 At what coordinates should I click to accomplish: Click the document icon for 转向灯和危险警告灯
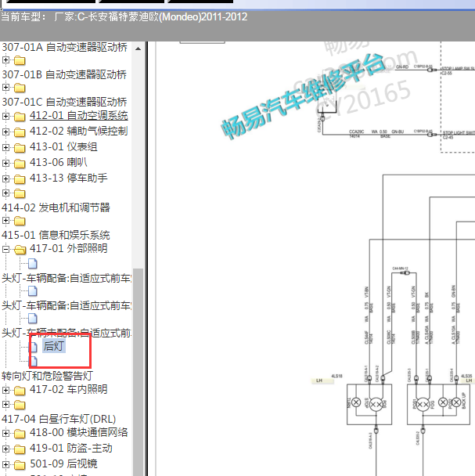tap(34, 361)
